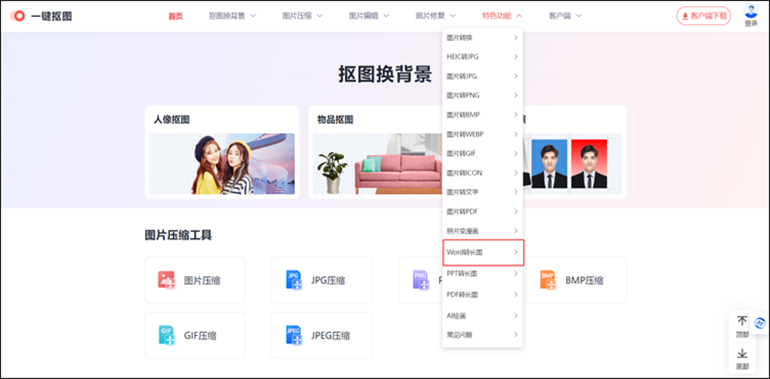
Task: Choose PPT转长图 from the menu
Action: pyautogui.click(x=482, y=273)
